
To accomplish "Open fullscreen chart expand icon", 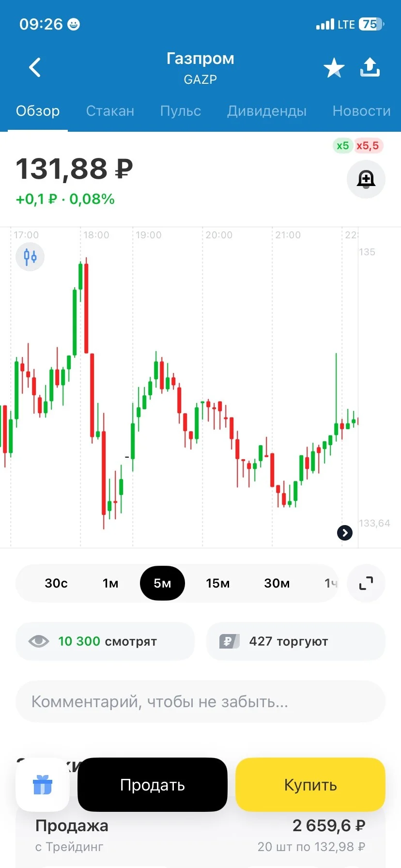I will tap(366, 583).
